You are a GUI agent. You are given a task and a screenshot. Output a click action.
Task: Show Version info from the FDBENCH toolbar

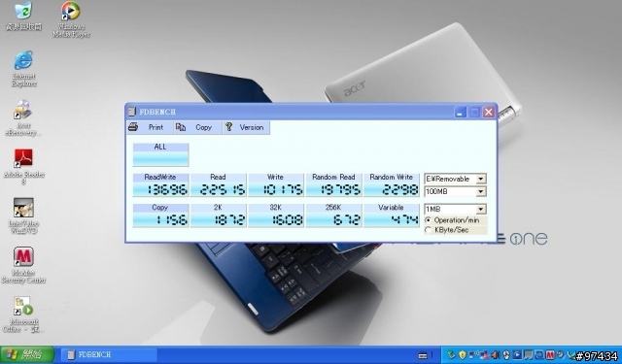click(x=246, y=127)
